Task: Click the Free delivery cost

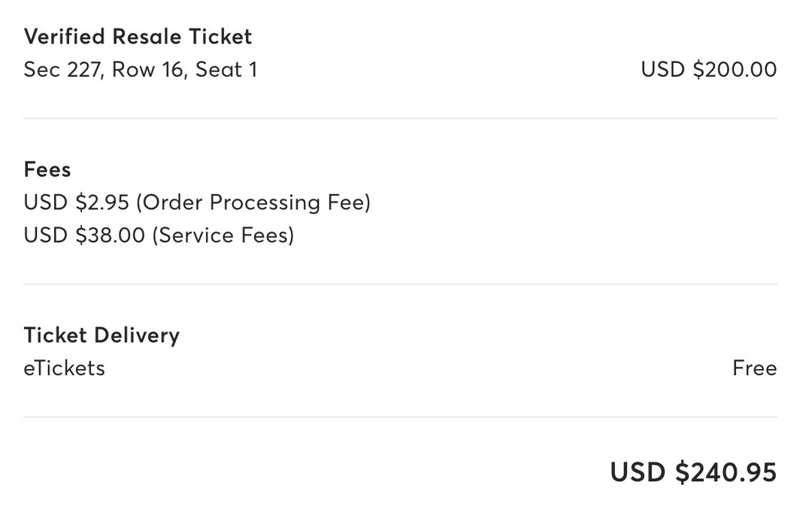Action: click(754, 368)
